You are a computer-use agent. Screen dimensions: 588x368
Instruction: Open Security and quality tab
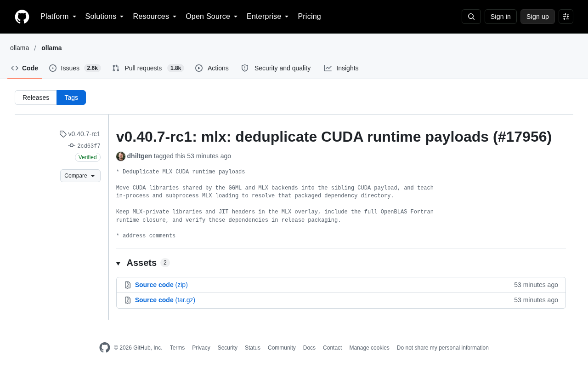click(x=276, y=68)
